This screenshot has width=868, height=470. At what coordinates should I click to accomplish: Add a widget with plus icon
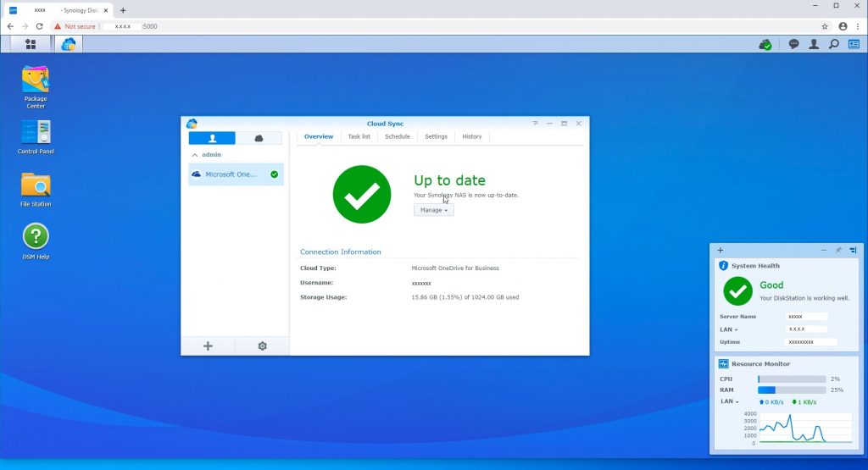pos(721,250)
